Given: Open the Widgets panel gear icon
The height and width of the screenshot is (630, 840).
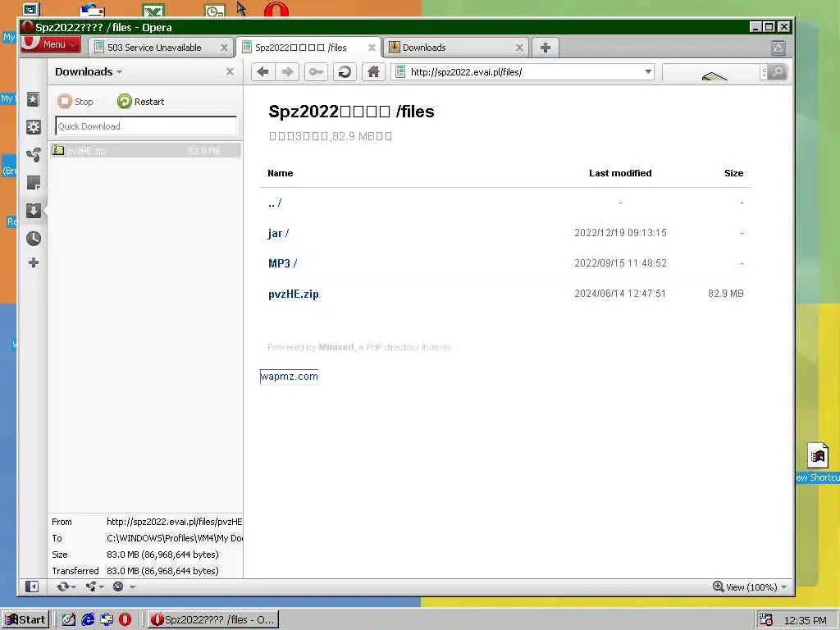Looking at the screenshot, I should pyautogui.click(x=33, y=127).
